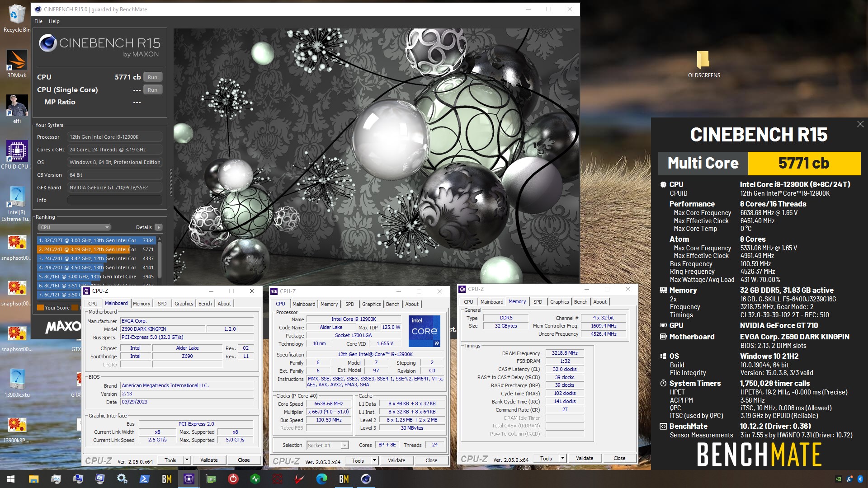Click the NVIDIA system tray icon

pyautogui.click(x=838, y=479)
